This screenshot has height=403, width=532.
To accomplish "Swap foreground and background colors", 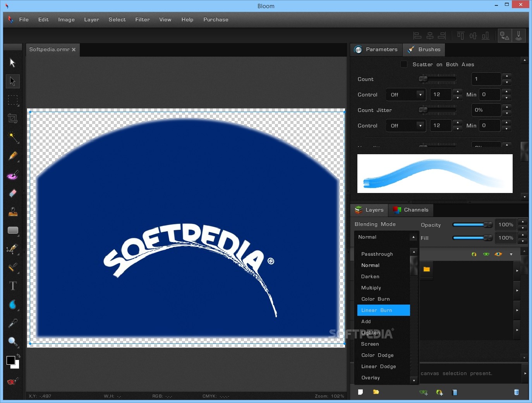I will (18, 356).
